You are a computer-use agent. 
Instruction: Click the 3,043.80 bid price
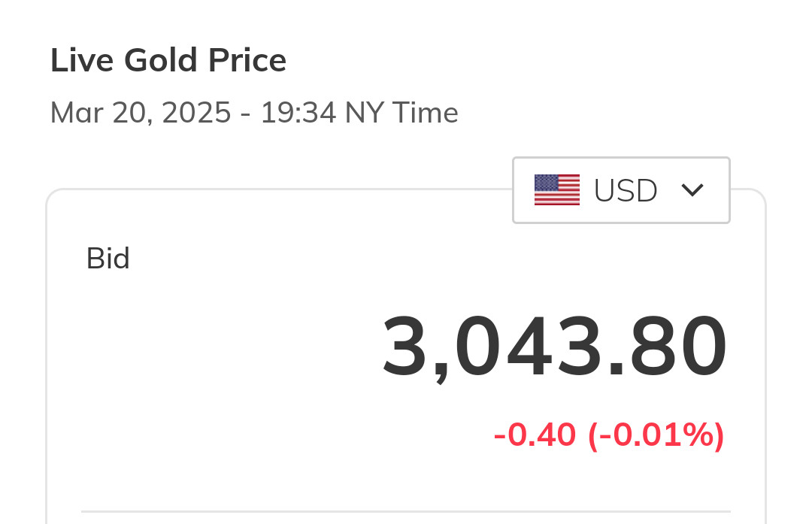pos(555,347)
